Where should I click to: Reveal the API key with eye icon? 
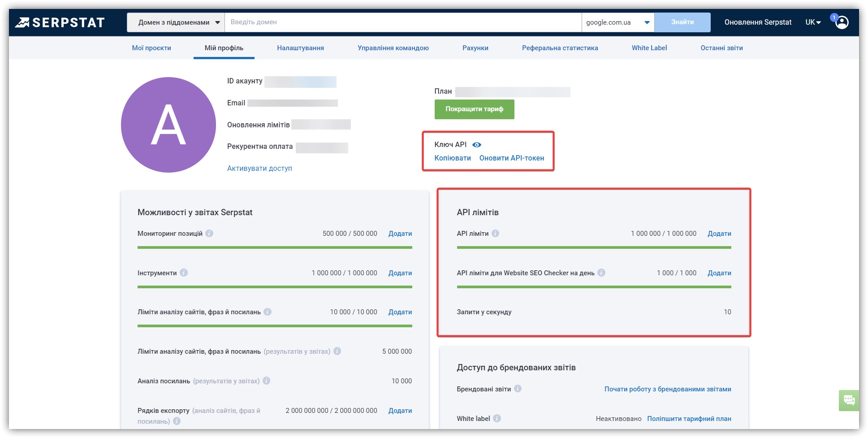click(477, 145)
